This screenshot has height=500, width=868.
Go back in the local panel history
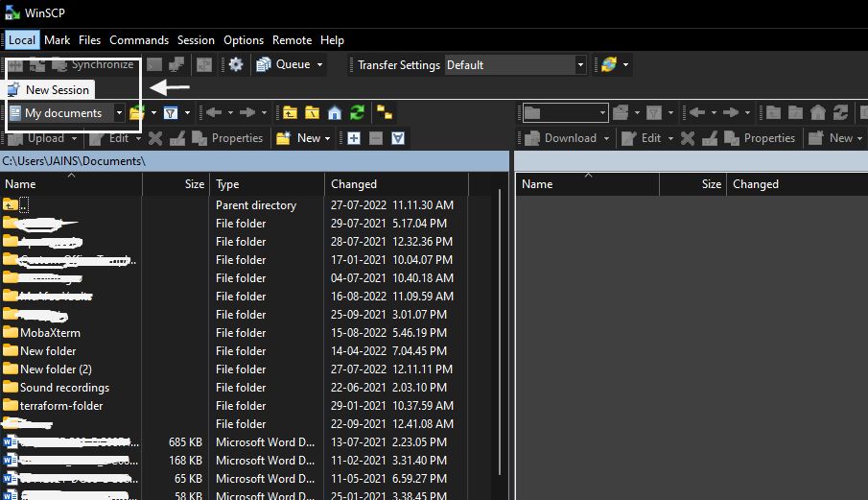pos(214,113)
